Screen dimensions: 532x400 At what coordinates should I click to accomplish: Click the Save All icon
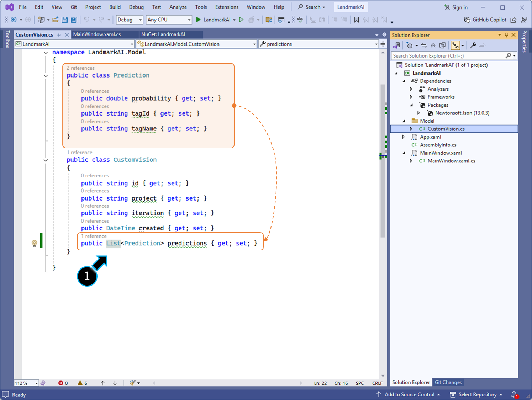[x=74, y=20]
